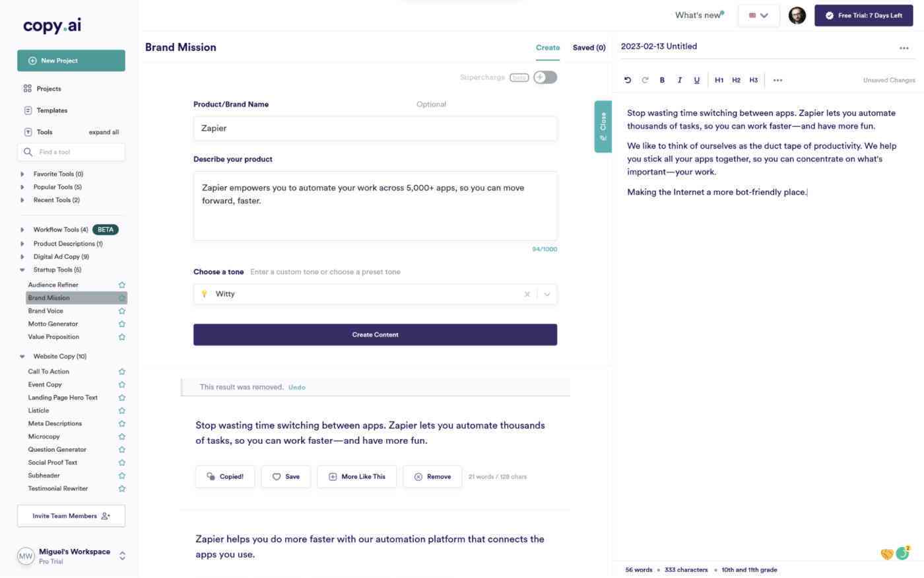The width and height of the screenshot is (924, 578).
Task: Open more formatting options in editor toolbar
Action: click(777, 80)
